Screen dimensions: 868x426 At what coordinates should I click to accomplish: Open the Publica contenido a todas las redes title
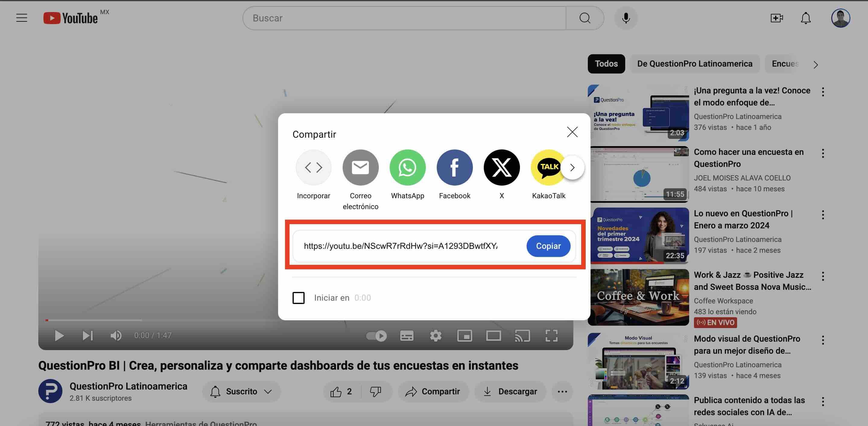pyautogui.click(x=749, y=406)
